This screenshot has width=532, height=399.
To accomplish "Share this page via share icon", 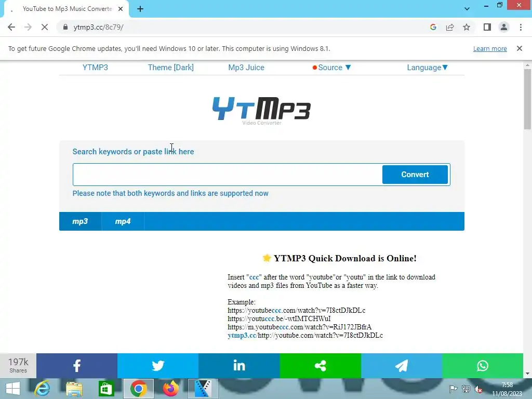I will (450, 27).
